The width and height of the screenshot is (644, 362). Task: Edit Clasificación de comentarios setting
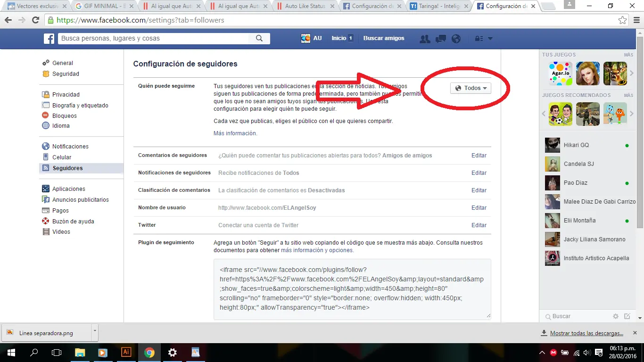click(x=479, y=190)
